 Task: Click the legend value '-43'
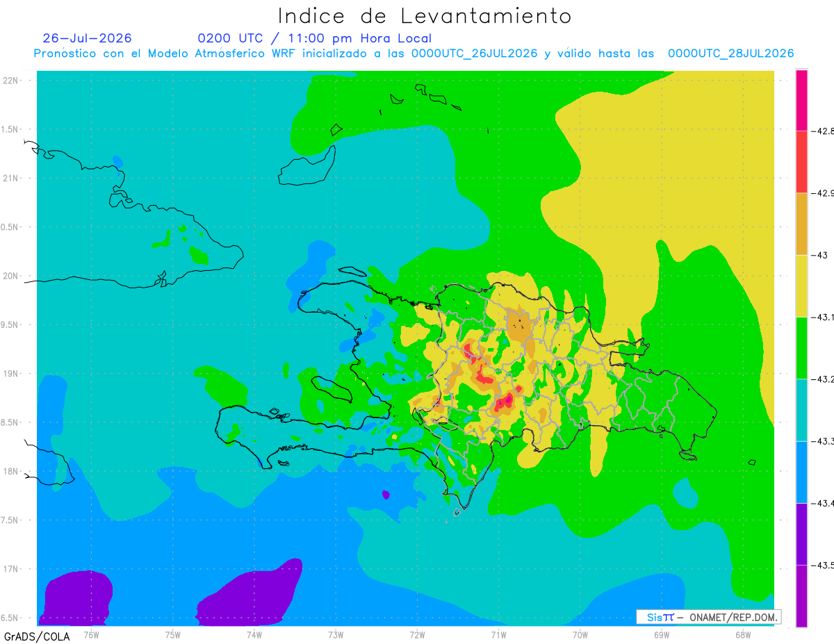(x=819, y=255)
